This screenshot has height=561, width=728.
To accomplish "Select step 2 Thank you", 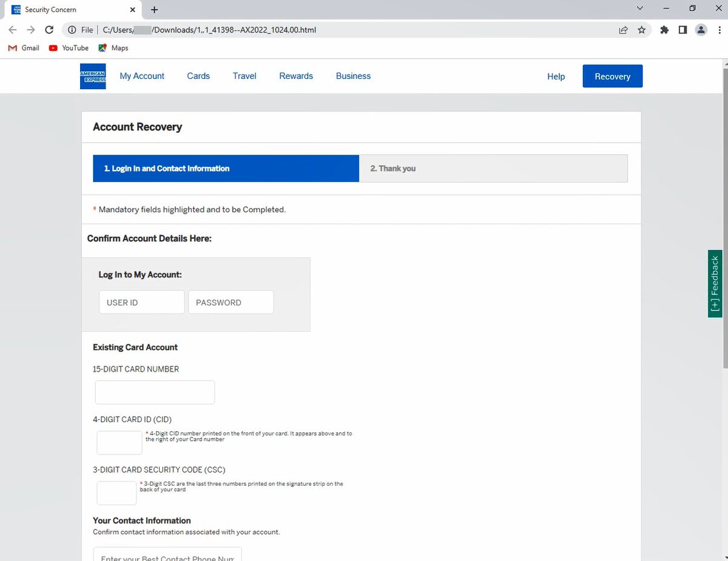I will (x=493, y=169).
